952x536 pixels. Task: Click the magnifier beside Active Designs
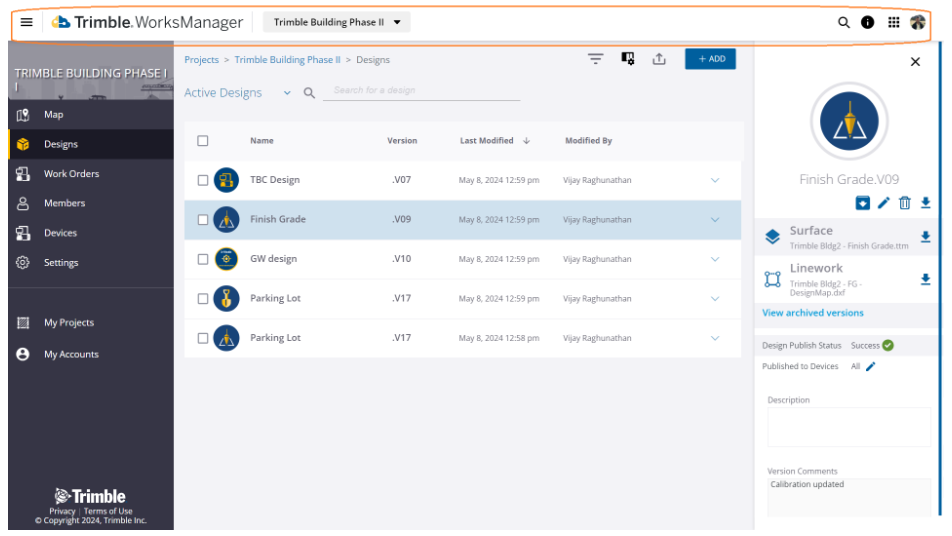[309, 93]
